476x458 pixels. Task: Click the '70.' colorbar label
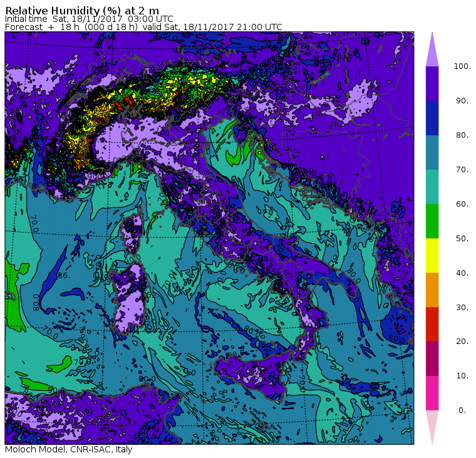click(462, 170)
